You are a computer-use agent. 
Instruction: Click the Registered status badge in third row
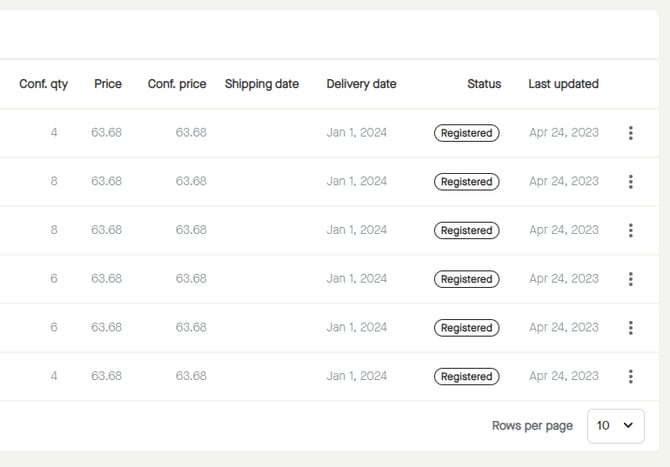[x=466, y=230]
